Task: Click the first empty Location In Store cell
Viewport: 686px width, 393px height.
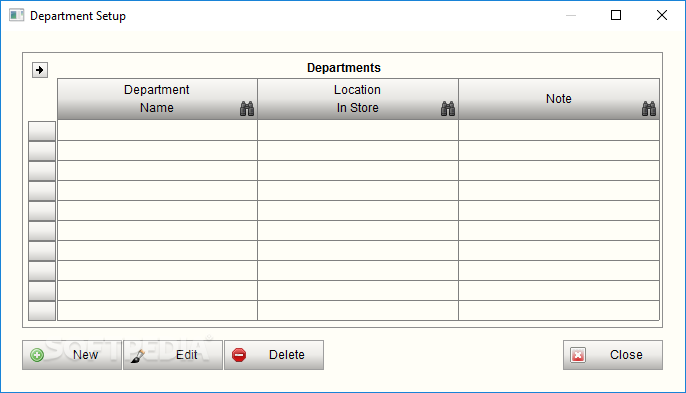Action: tap(358, 130)
